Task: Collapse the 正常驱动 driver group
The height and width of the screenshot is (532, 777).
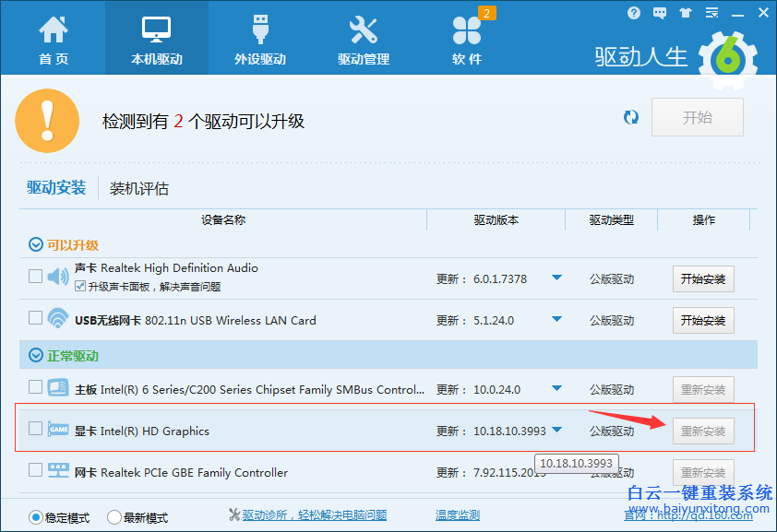Action: [x=36, y=355]
